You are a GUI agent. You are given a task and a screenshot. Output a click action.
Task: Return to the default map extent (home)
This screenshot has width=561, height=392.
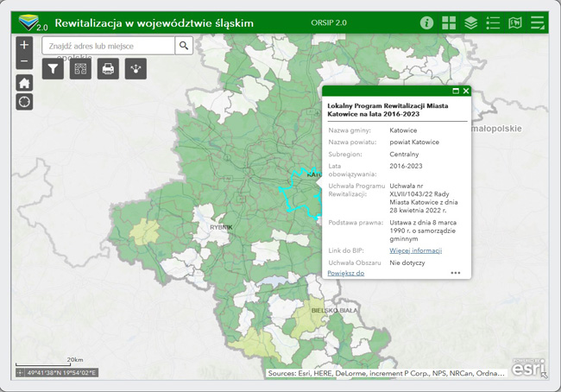[24, 83]
